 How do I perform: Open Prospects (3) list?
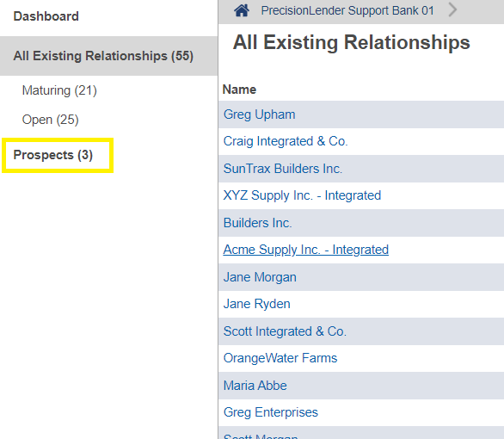pyautogui.click(x=53, y=155)
